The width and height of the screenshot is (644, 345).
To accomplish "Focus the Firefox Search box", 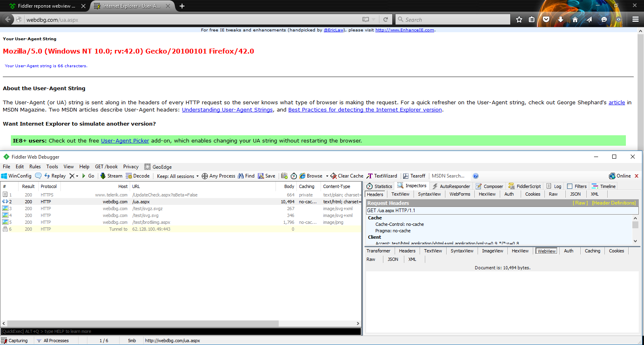I will coord(453,19).
